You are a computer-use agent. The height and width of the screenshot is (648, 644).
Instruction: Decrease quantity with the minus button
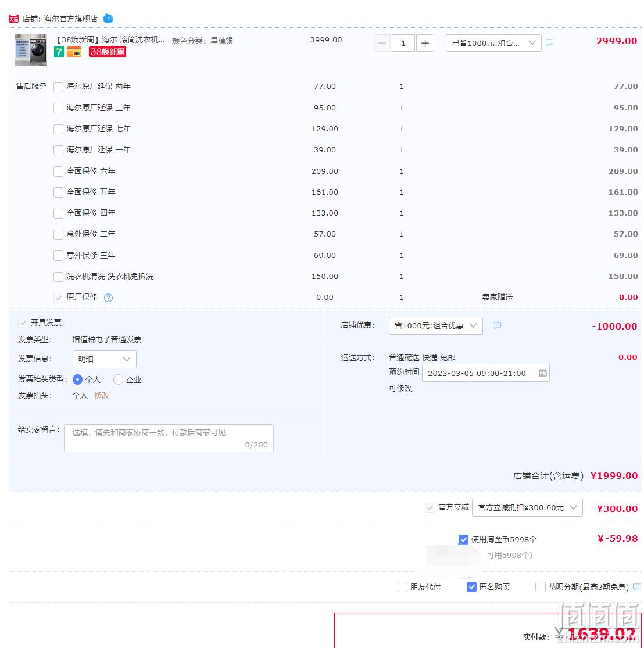381,43
